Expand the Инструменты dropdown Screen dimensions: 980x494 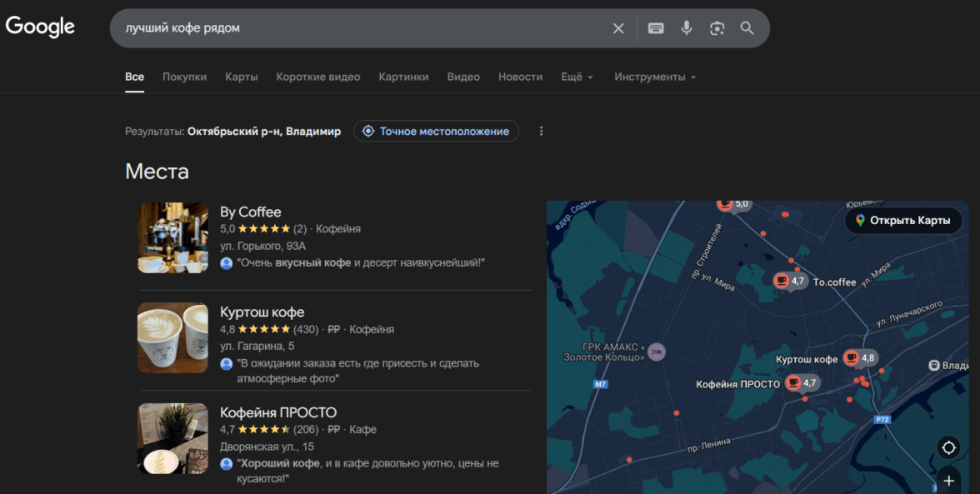coord(654,77)
